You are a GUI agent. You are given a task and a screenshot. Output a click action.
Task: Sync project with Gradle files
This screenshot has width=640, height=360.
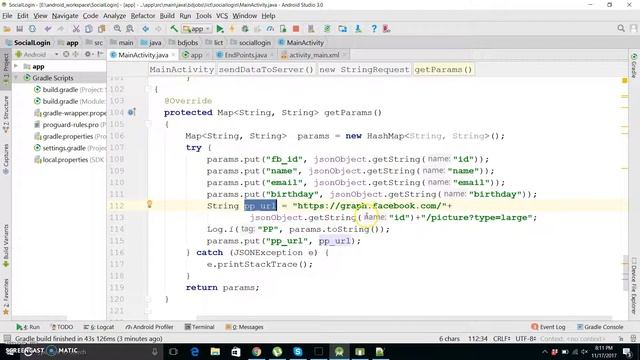point(327,29)
